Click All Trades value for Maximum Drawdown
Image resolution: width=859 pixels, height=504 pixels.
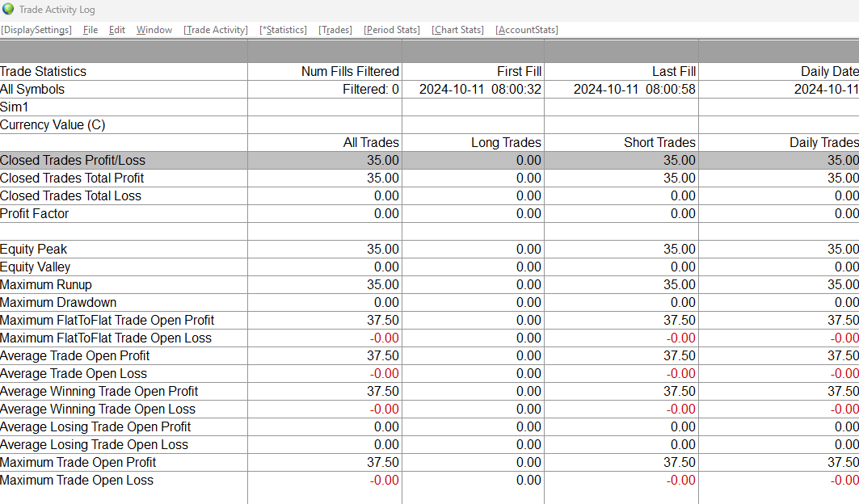tap(386, 303)
